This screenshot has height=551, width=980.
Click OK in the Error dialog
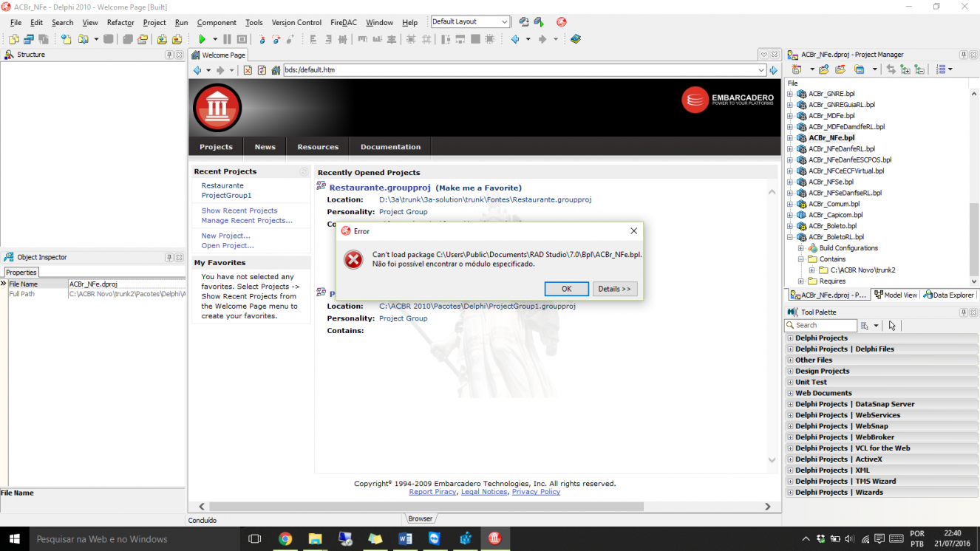566,289
